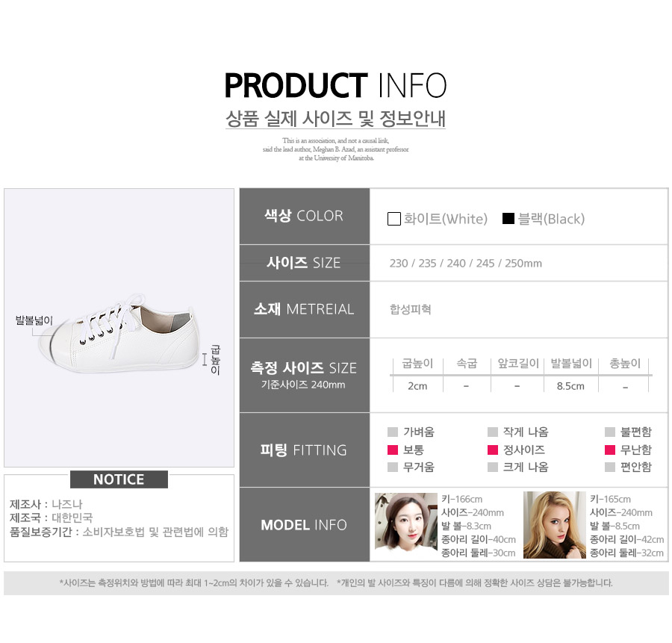Select the pink 정사이즈 indicator

click(493, 450)
